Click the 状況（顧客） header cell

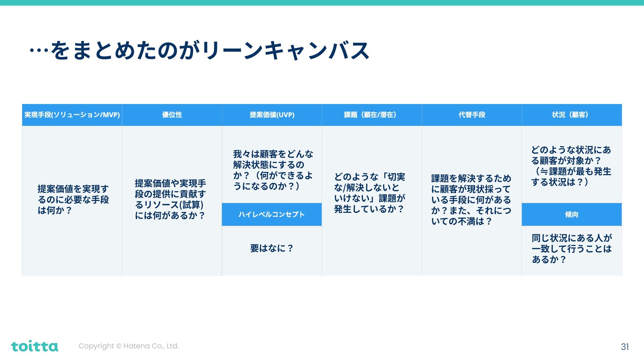[x=571, y=115]
